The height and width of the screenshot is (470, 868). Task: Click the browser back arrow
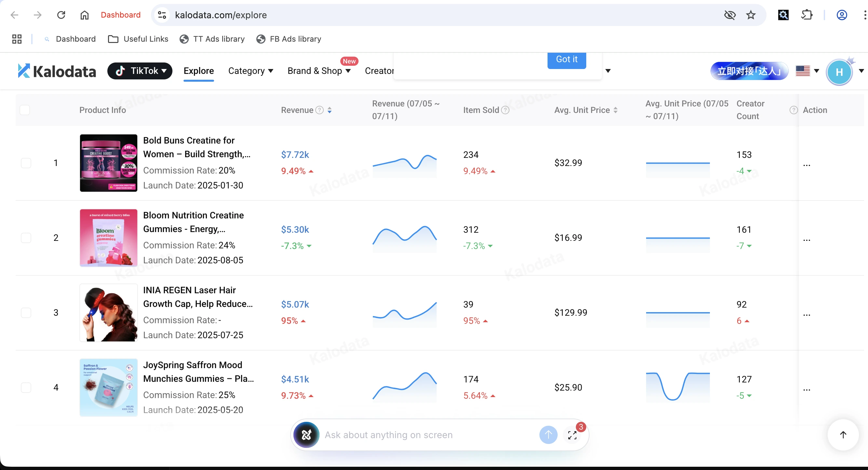[15, 15]
